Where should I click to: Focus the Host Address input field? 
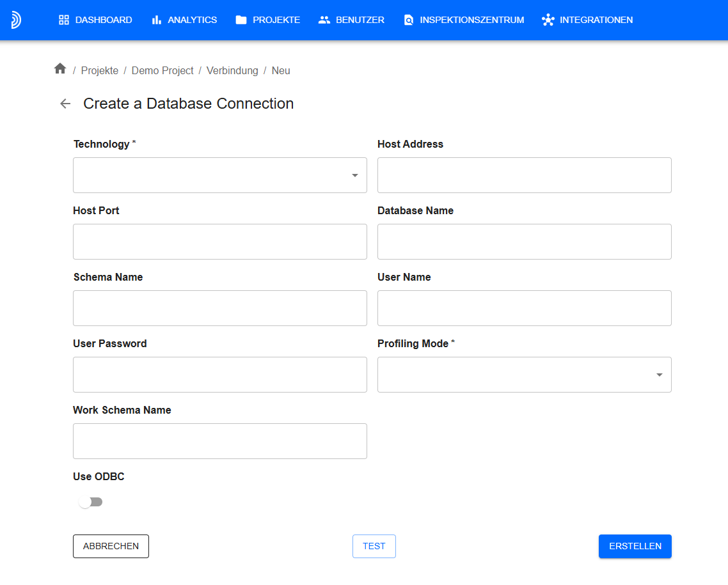pos(524,175)
